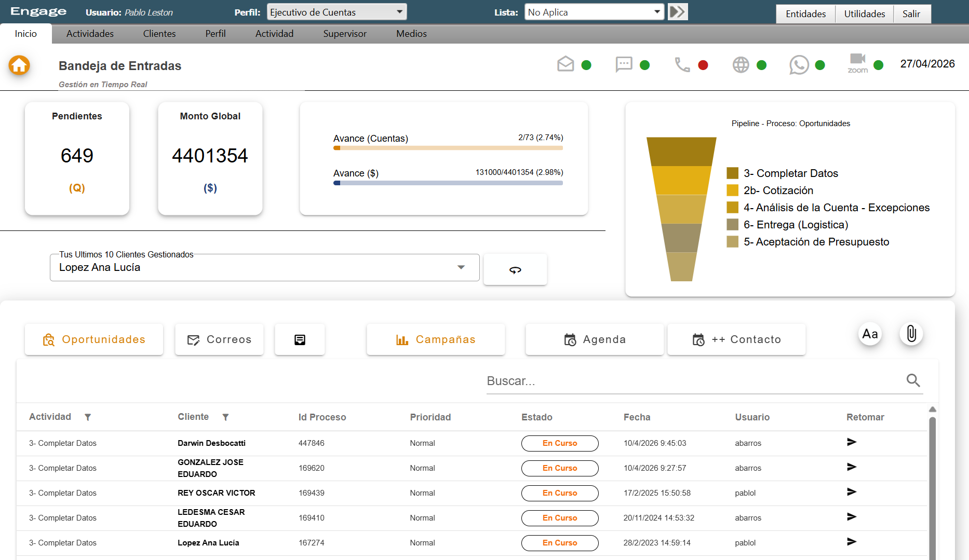Click the orange home icon
969x560 pixels.
19,65
